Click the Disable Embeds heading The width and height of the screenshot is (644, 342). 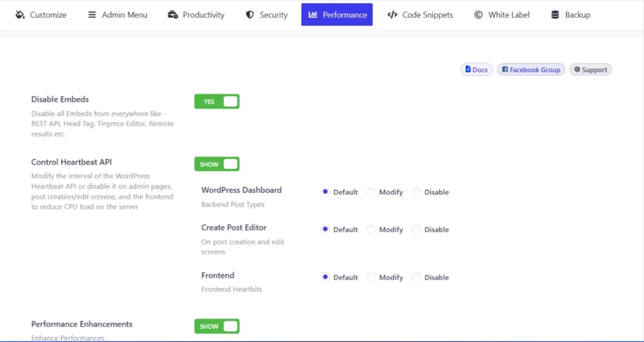[x=60, y=99]
